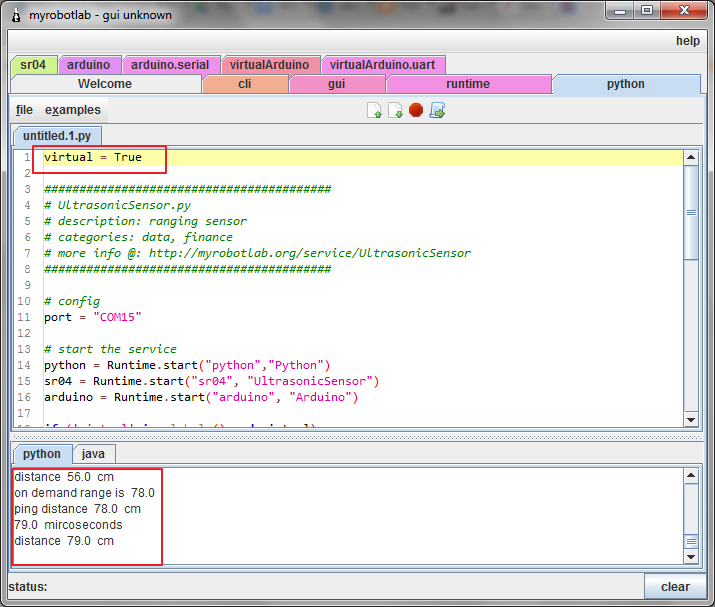The height and width of the screenshot is (607, 715).
Task: Click the console scroll-down arrow
Action: point(691,556)
